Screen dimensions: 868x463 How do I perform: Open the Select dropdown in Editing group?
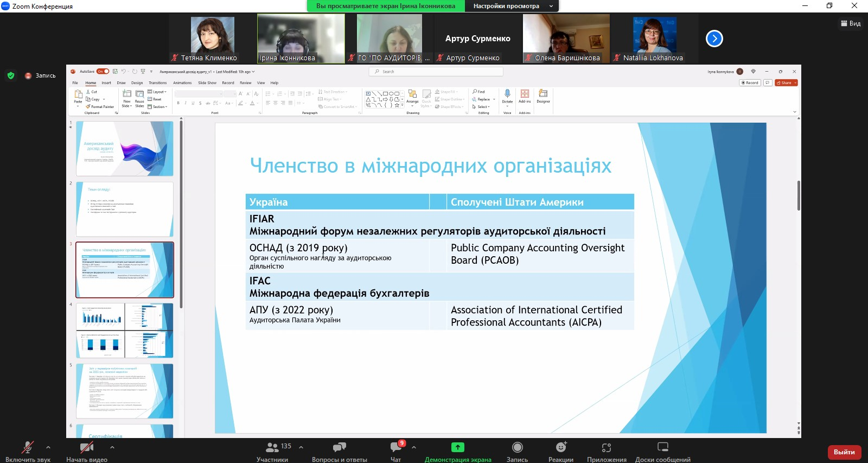click(481, 106)
